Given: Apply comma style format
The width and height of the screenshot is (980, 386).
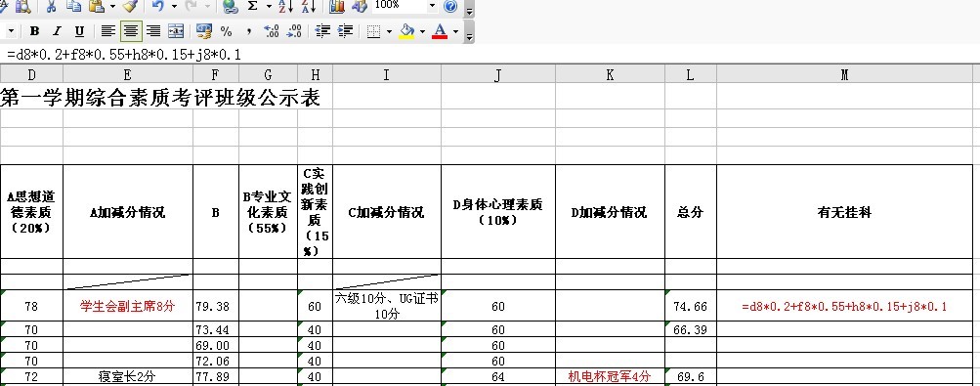Looking at the screenshot, I should [249, 30].
